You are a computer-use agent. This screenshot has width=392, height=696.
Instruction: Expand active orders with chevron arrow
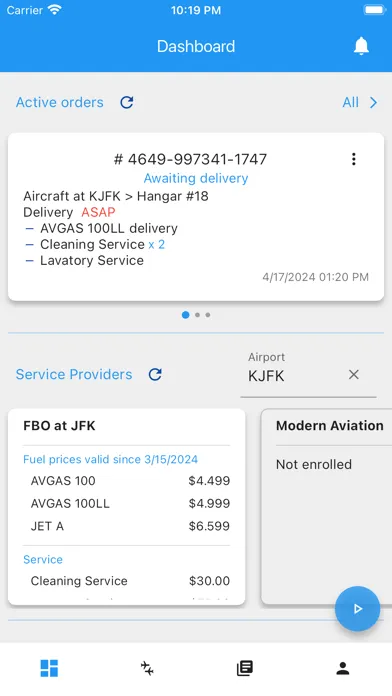pyautogui.click(x=373, y=103)
